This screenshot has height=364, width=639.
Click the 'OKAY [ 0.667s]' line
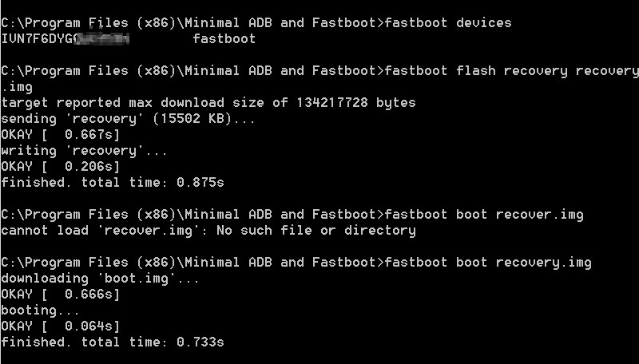[61, 134]
